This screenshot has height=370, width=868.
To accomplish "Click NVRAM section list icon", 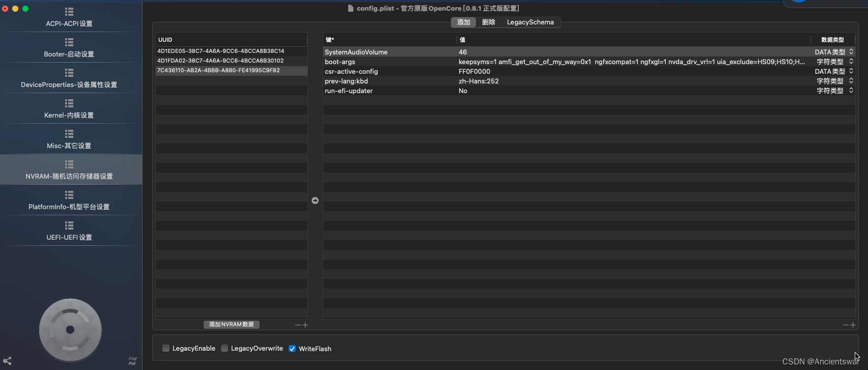I will [69, 164].
